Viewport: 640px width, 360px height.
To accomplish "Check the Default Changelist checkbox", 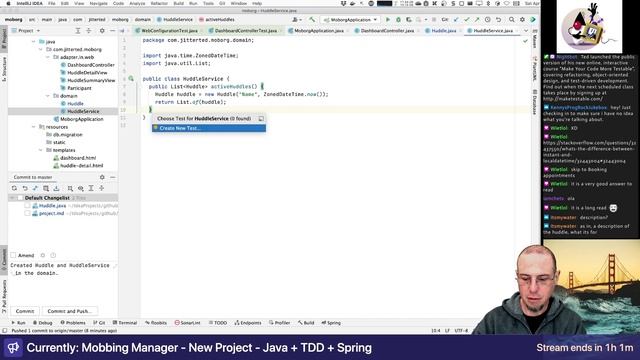I will pos(20,198).
